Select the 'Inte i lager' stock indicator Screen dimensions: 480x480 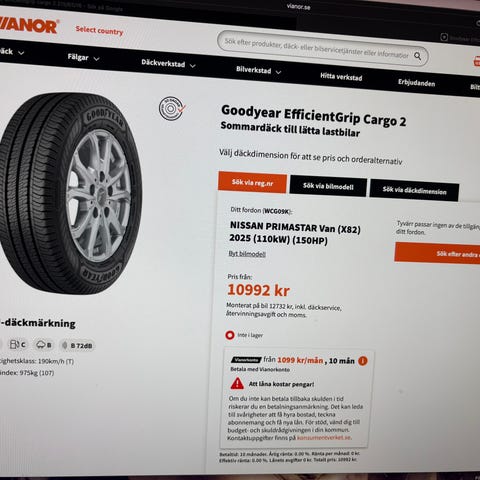(x=244, y=335)
